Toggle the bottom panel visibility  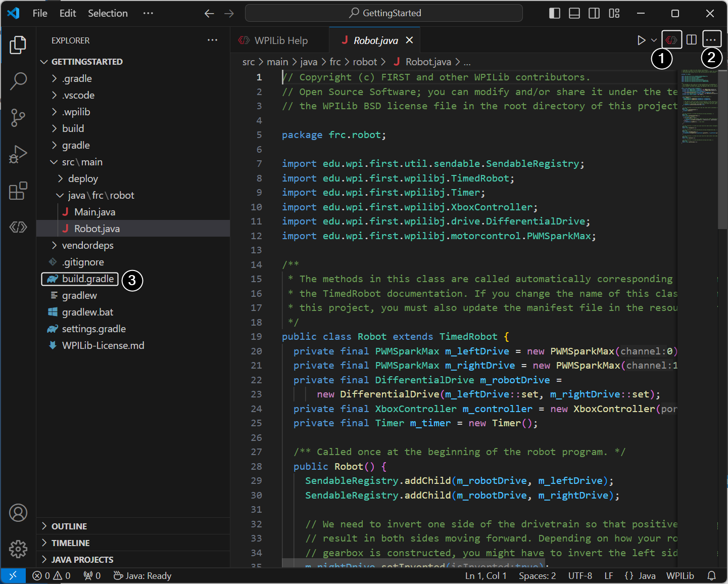[574, 13]
